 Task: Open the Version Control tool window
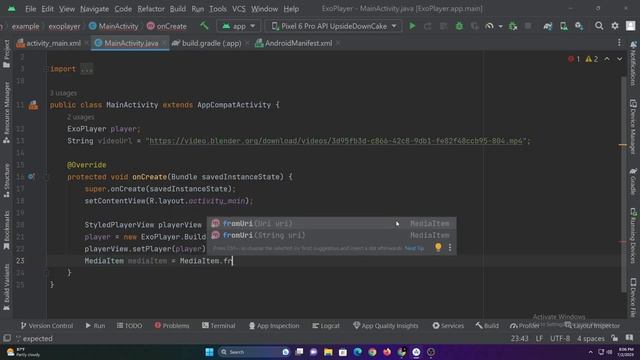click(47, 326)
